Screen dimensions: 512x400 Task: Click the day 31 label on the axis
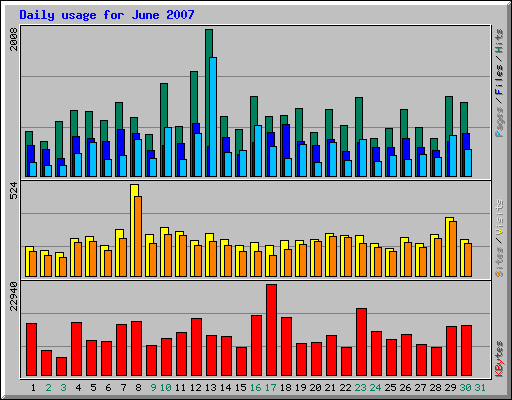pyautogui.click(x=480, y=388)
